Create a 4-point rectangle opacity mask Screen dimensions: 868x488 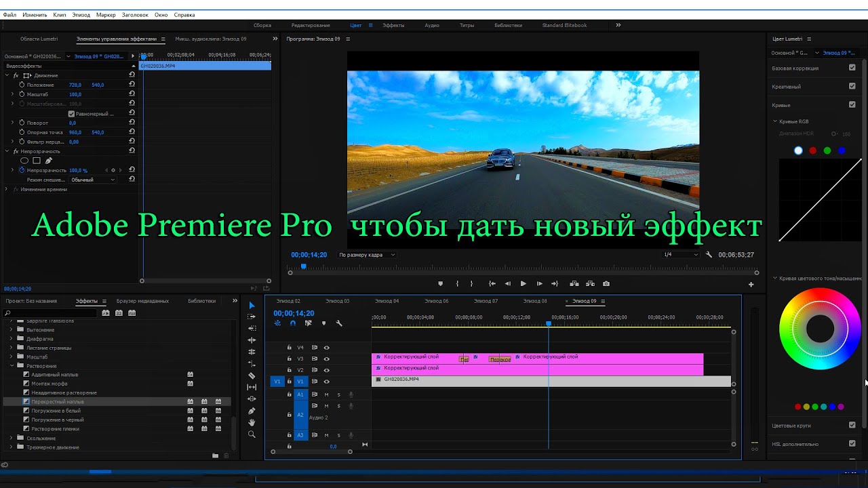point(37,161)
